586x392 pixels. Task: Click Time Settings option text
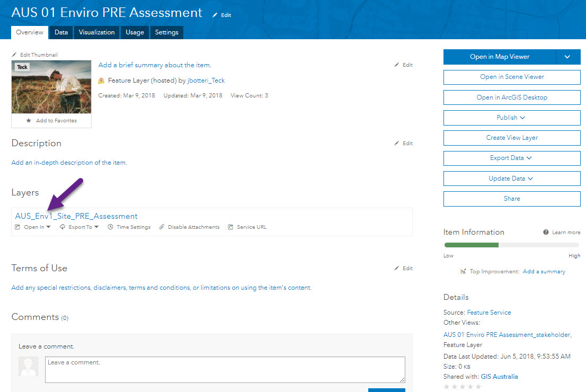tap(134, 227)
